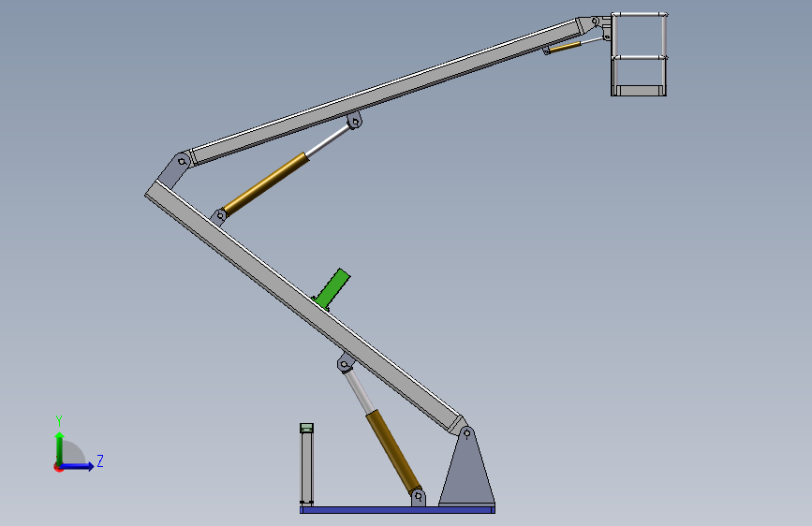This screenshot has height=526, width=812.
Task: Select the upper boom's hydraulic cylinder barrel
Action: [266, 183]
